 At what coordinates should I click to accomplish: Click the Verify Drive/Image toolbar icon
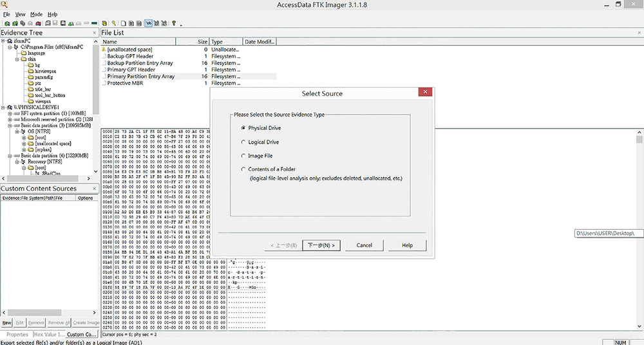[x=86, y=23]
